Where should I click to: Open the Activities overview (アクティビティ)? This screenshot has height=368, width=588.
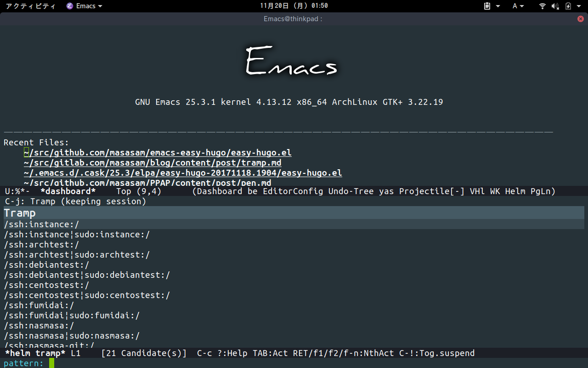(x=31, y=6)
